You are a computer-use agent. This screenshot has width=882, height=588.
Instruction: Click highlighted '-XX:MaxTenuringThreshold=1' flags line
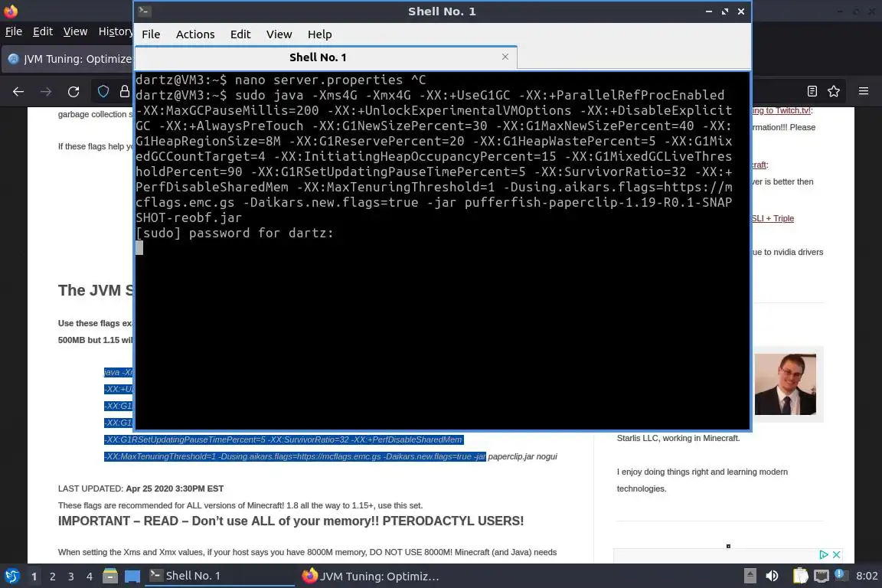click(295, 456)
